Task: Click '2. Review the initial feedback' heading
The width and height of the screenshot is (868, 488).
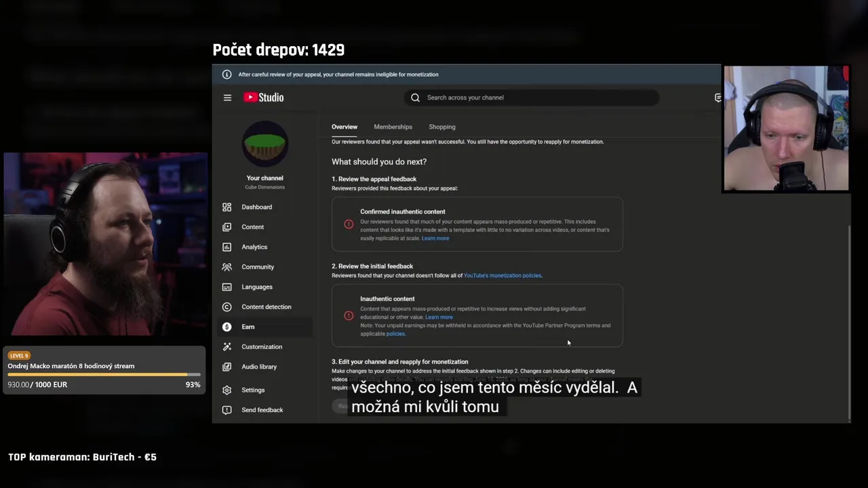Action: [372, 266]
